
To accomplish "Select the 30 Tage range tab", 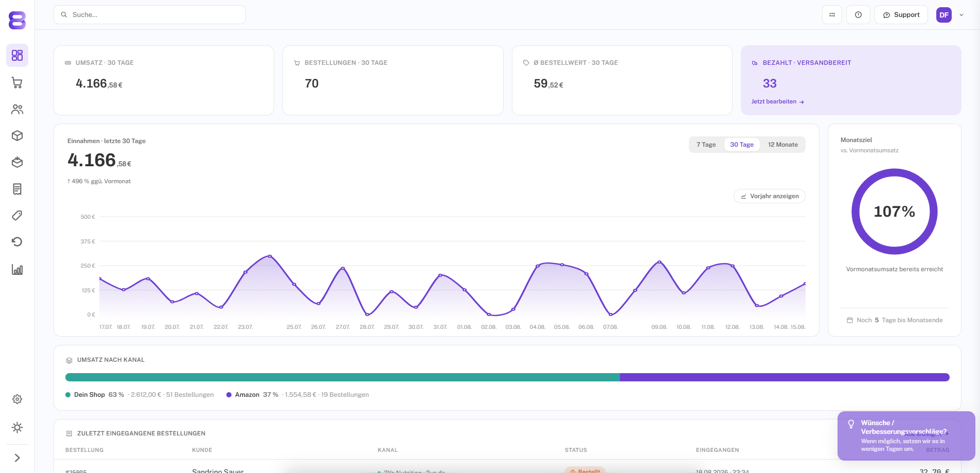I will (x=742, y=145).
